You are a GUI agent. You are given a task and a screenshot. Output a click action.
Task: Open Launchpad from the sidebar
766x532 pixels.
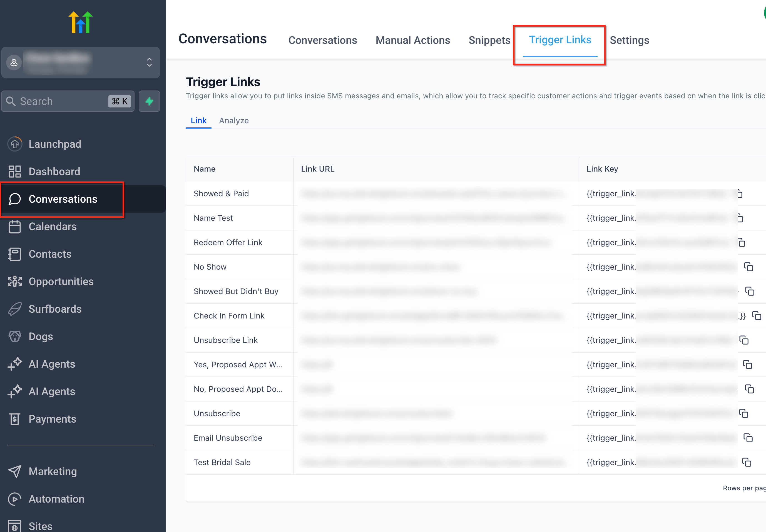pos(55,144)
